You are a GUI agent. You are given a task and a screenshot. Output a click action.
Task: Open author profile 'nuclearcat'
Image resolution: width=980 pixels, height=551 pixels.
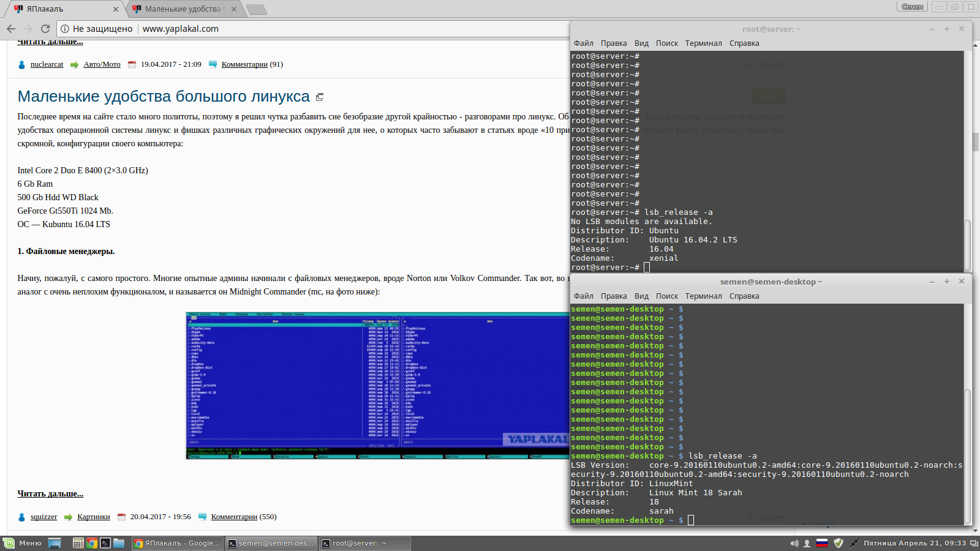[47, 64]
